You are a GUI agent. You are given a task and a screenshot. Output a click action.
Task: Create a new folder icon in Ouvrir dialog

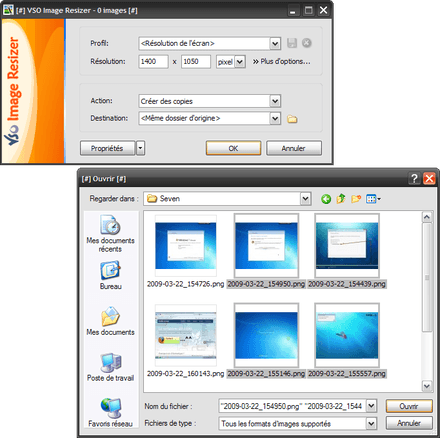356,199
